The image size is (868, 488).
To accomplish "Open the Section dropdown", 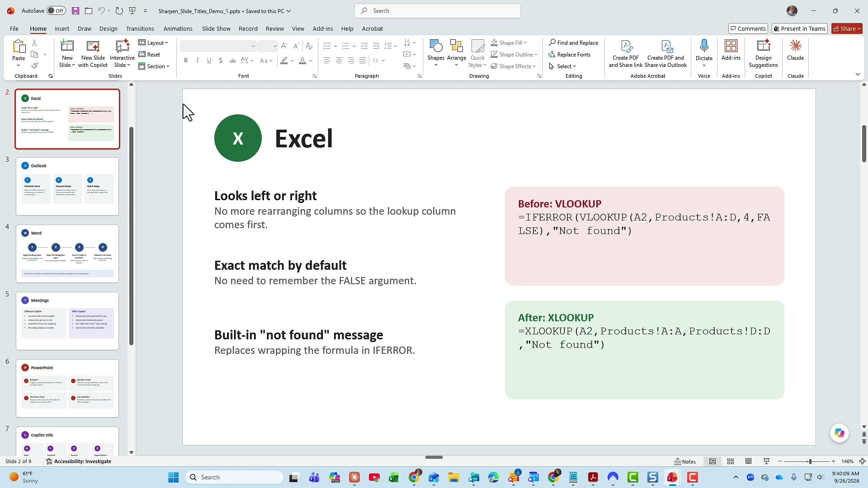I will pyautogui.click(x=154, y=66).
